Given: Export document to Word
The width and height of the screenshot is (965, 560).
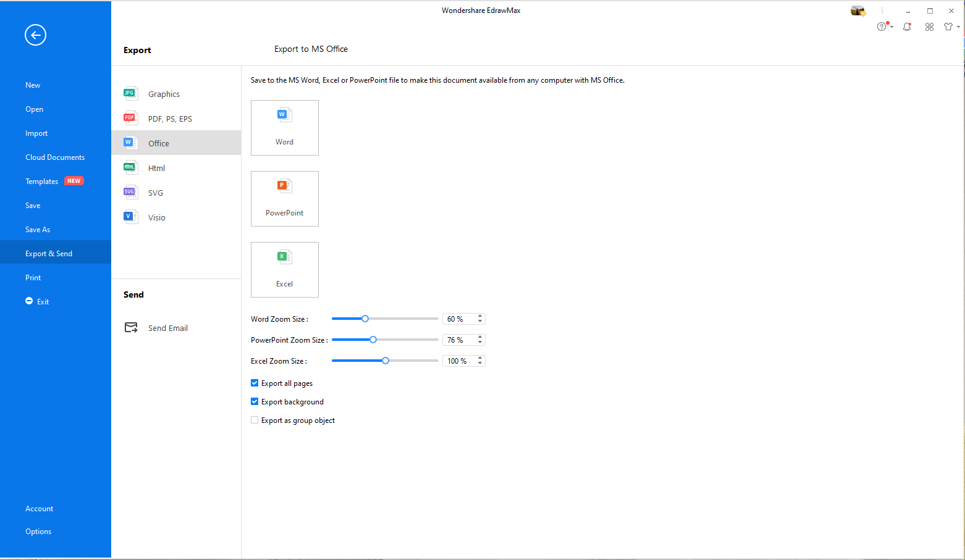Looking at the screenshot, I should point(285,128).
